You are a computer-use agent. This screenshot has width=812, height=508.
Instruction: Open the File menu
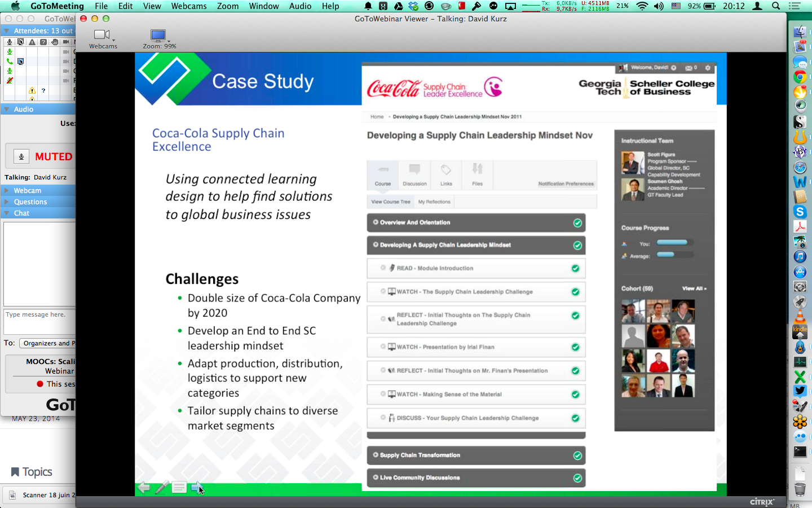(x=101, y=6)
